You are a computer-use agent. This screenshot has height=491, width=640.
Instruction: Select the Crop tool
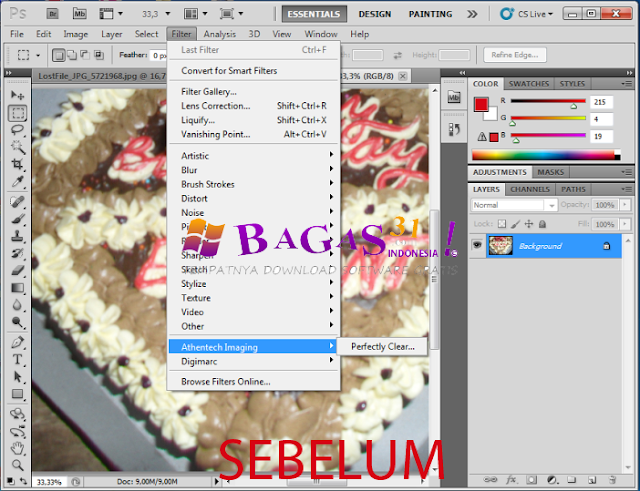pyautogui.click(x=17, y=164)
